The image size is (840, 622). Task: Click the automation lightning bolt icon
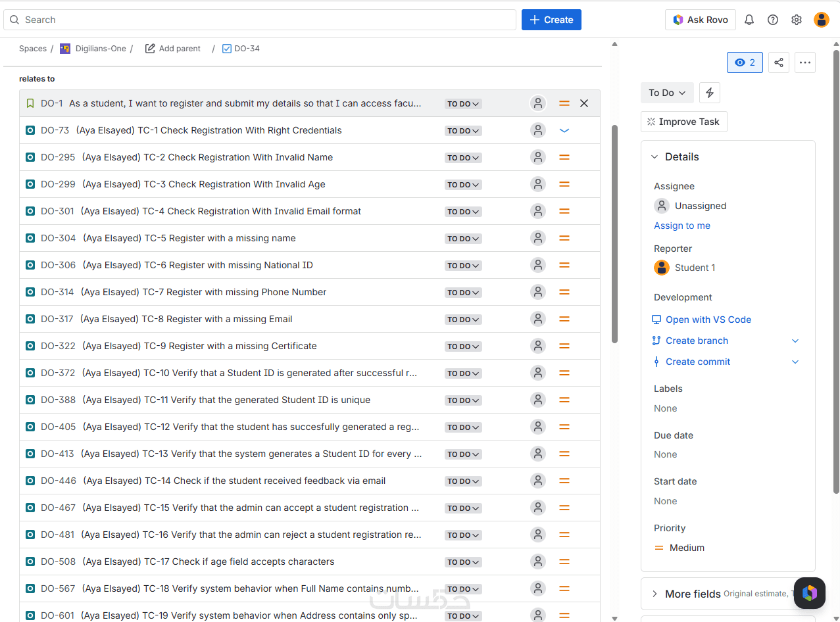(710, 93)
